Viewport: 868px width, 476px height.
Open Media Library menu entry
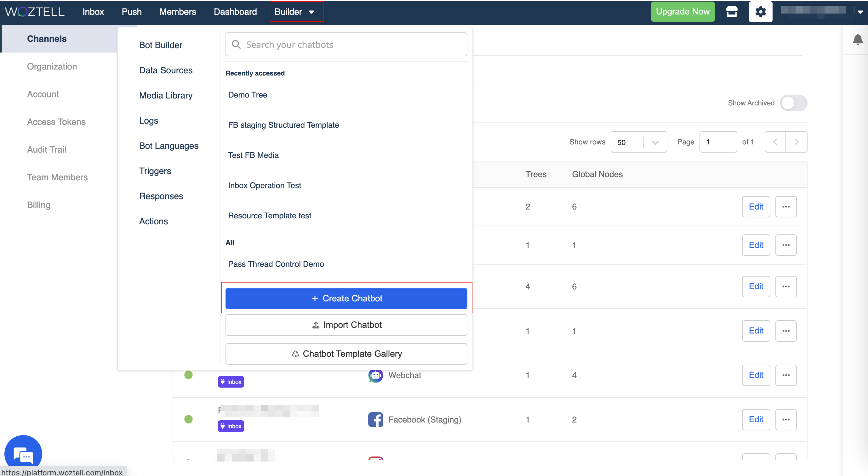pyautogui.click(x=166, y=96)
